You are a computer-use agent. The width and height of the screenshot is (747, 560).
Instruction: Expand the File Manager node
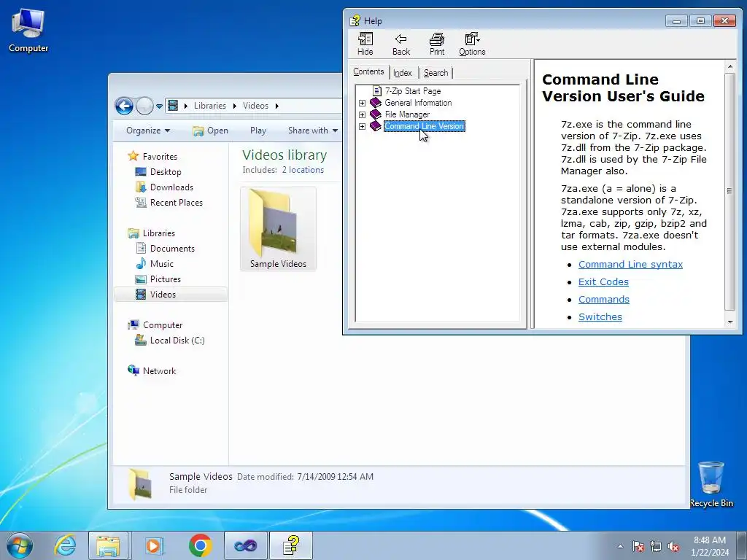coord(362,114)
